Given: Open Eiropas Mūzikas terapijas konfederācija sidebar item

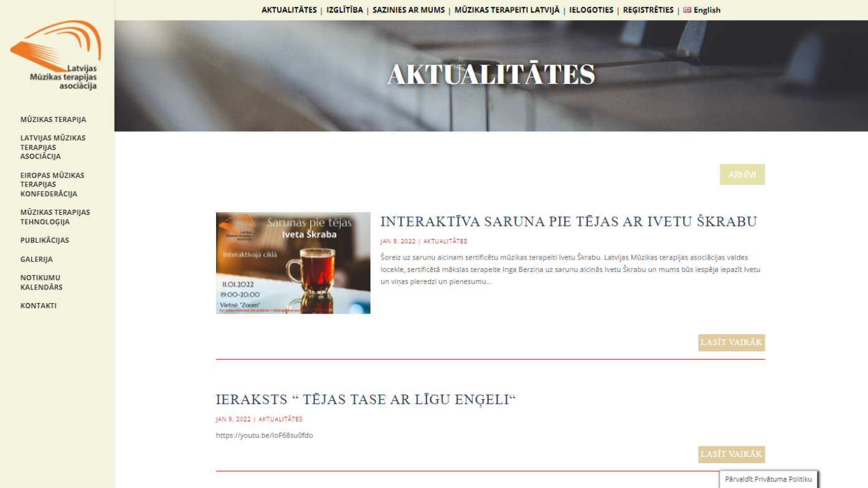Looking at the screenshot, I should click(x=52, y=184).
